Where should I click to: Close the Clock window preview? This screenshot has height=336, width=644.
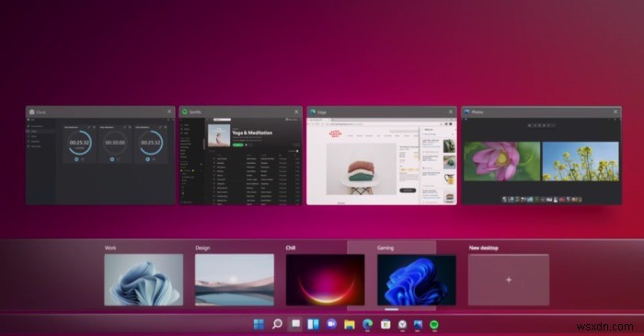coord(169,111)
